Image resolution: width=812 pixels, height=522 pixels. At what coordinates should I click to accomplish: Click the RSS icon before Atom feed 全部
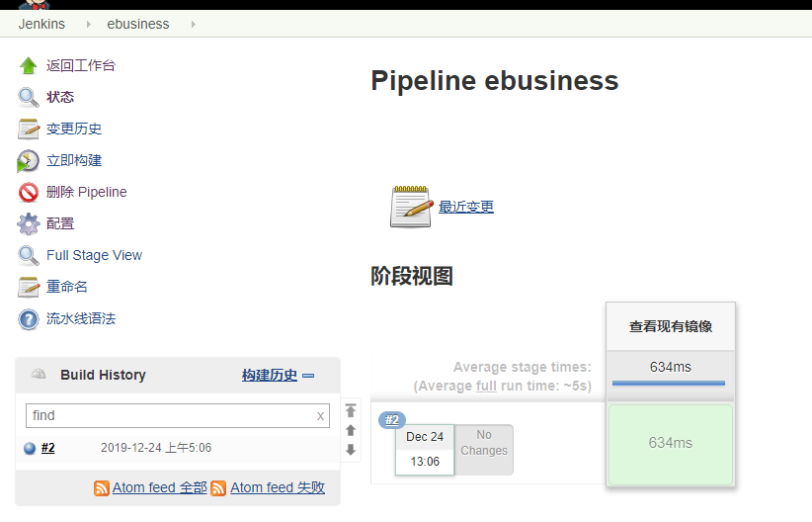[102, 488]
